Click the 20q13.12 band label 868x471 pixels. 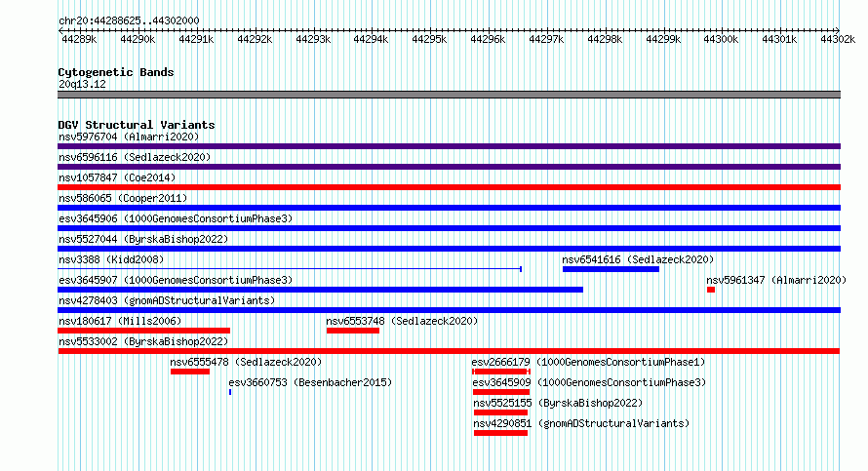[x=82, y=84]
